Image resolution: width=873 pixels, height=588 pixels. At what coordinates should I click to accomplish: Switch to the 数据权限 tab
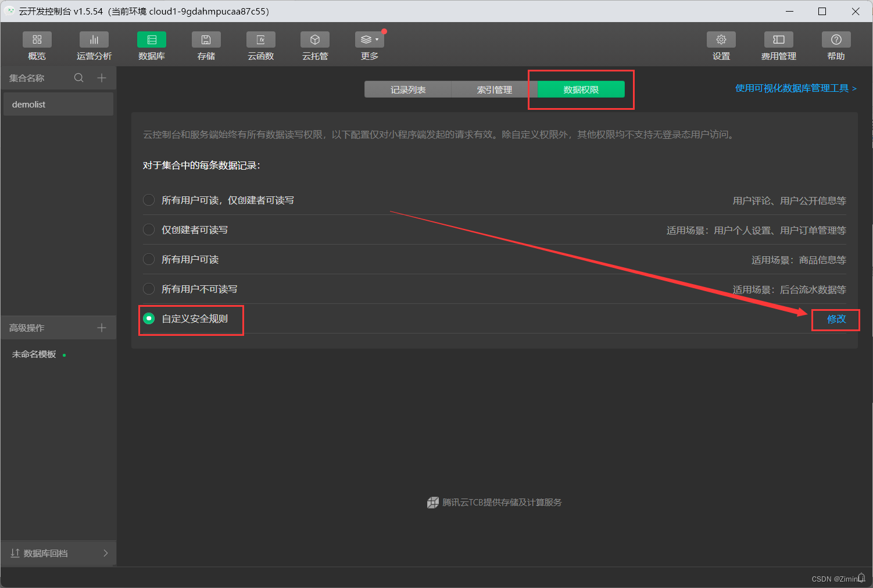[x=581, y=89]
